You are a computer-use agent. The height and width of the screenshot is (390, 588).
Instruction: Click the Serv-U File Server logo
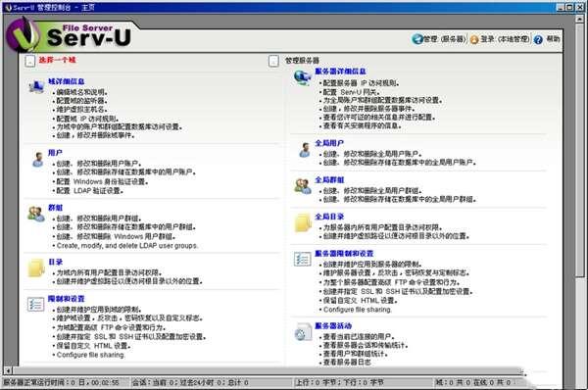[69, 35]
